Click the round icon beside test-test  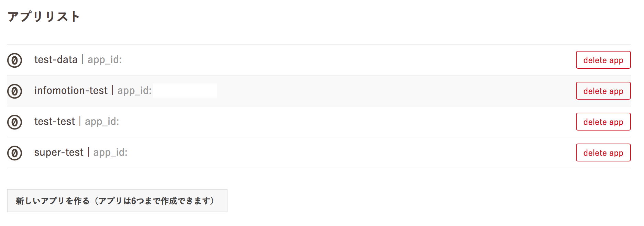tap(14, 122)
